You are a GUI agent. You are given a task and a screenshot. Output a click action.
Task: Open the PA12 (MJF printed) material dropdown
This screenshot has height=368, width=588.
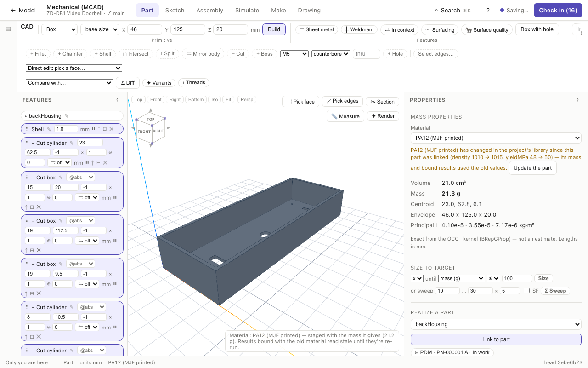point(496,138)
